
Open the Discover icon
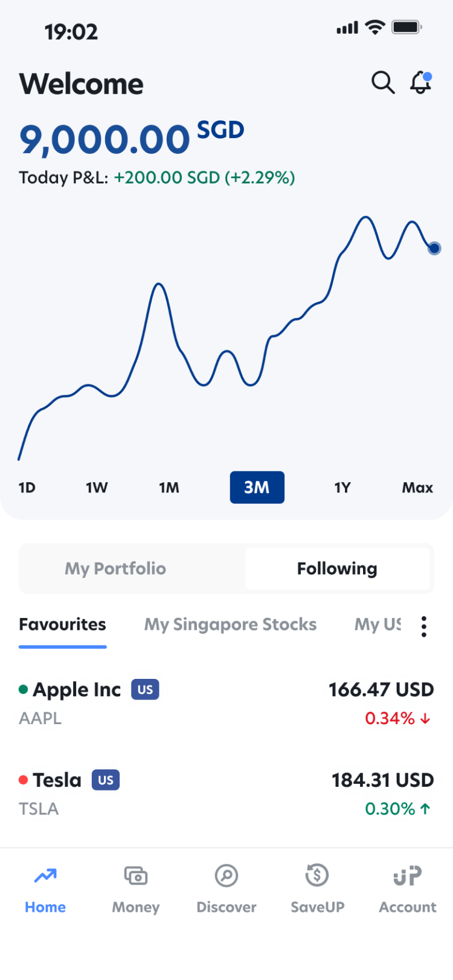click(226, 876)
